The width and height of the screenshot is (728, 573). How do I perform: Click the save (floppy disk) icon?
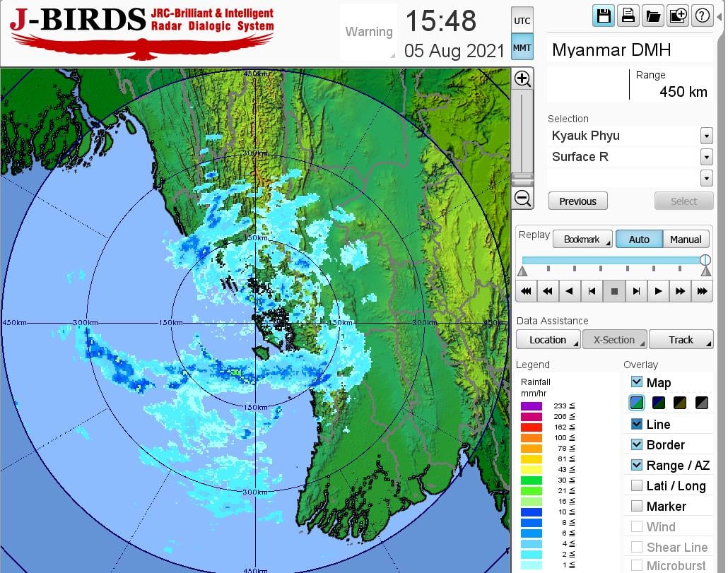[604, 16]
